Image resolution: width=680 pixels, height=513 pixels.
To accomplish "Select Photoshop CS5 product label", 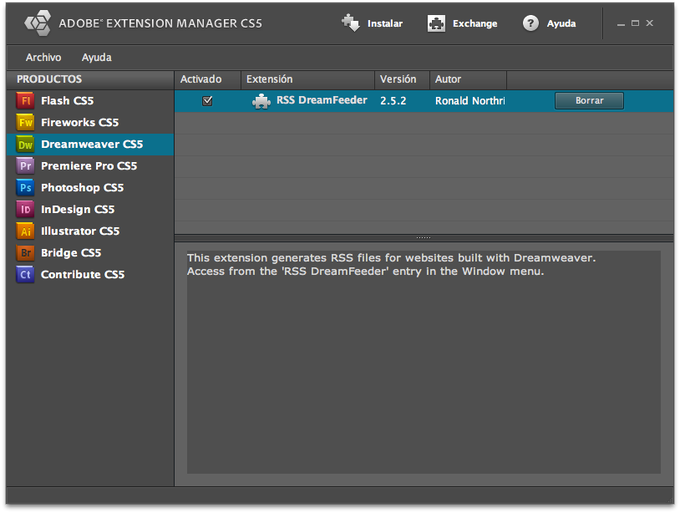I will coord(82,188).
